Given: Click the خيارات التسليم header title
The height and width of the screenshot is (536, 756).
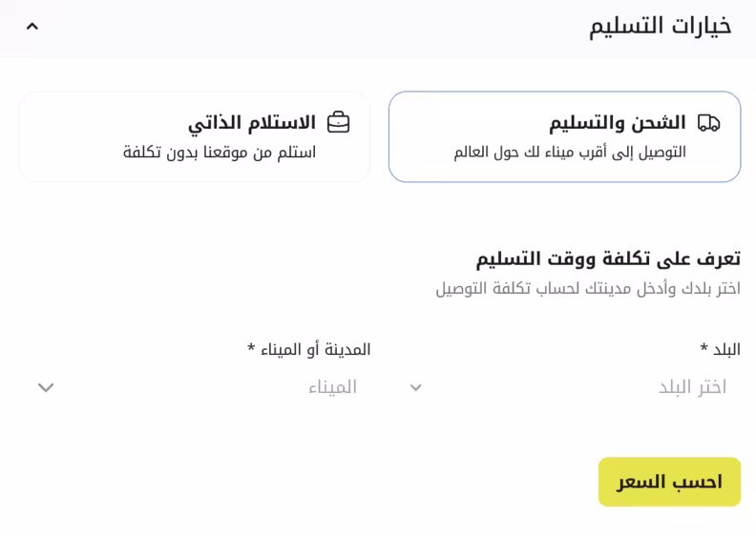Looking at the screenshot, I should coord(660,27).
